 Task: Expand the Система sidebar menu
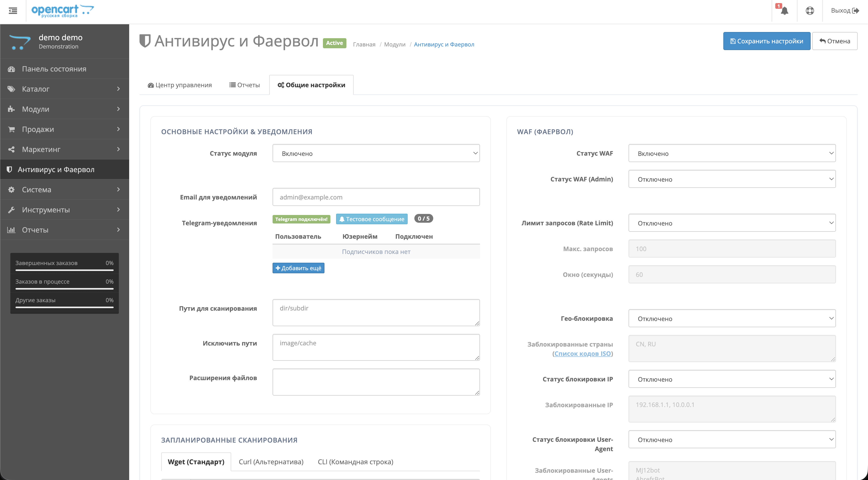click(x=64, y=189)
